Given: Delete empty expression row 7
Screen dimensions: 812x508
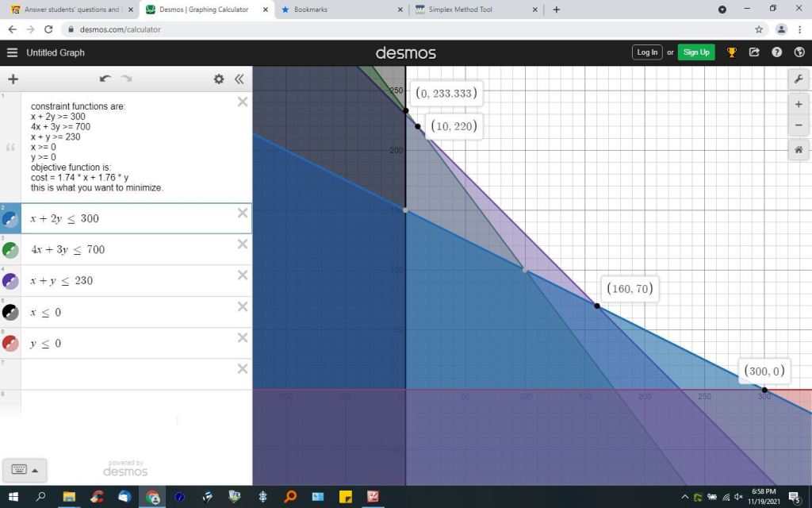Looking at the screenshot, I should (x=243, y=369).
